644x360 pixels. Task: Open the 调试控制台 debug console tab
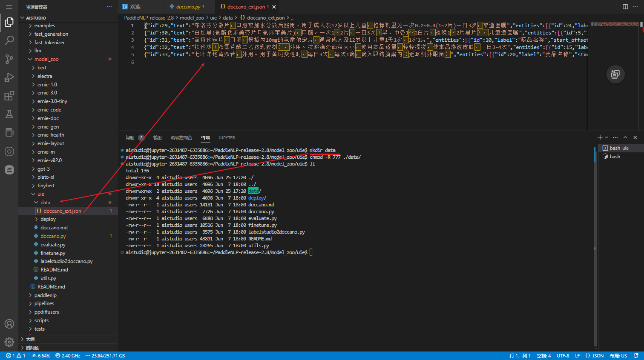pos(181,138)
